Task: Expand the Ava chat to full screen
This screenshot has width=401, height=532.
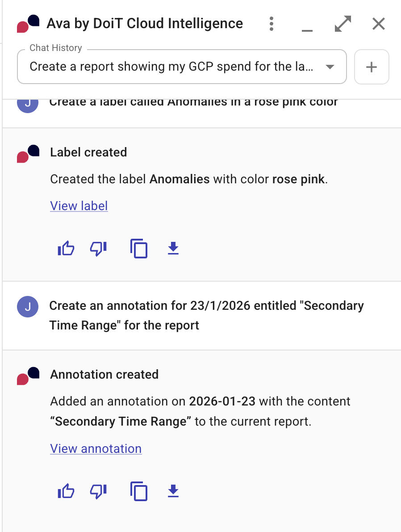Action: [x=342, y=24]
